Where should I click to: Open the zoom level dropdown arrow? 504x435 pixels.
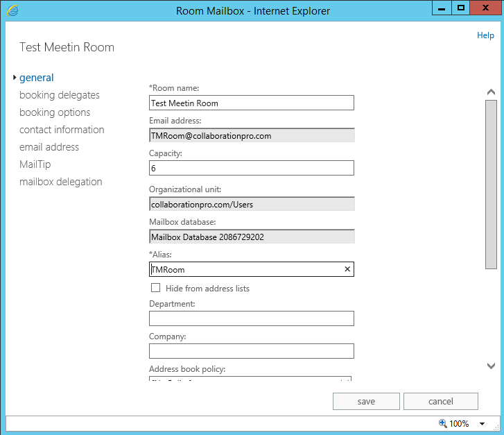(482, 424)
